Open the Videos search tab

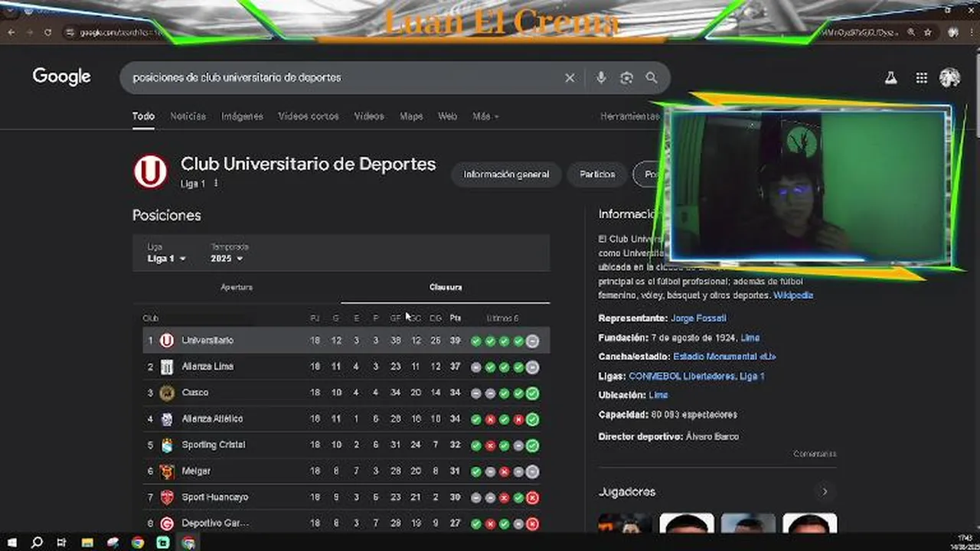pos(369,116)
